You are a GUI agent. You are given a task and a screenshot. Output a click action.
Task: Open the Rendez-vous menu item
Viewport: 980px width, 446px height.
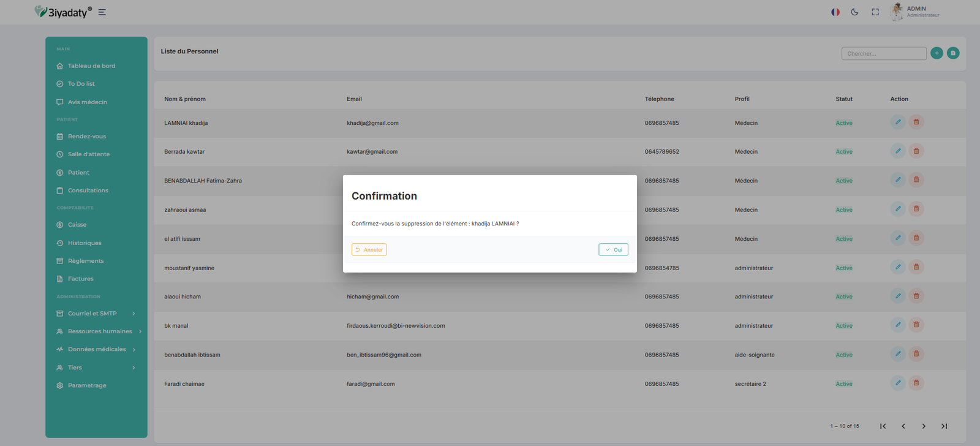[86, 136]
